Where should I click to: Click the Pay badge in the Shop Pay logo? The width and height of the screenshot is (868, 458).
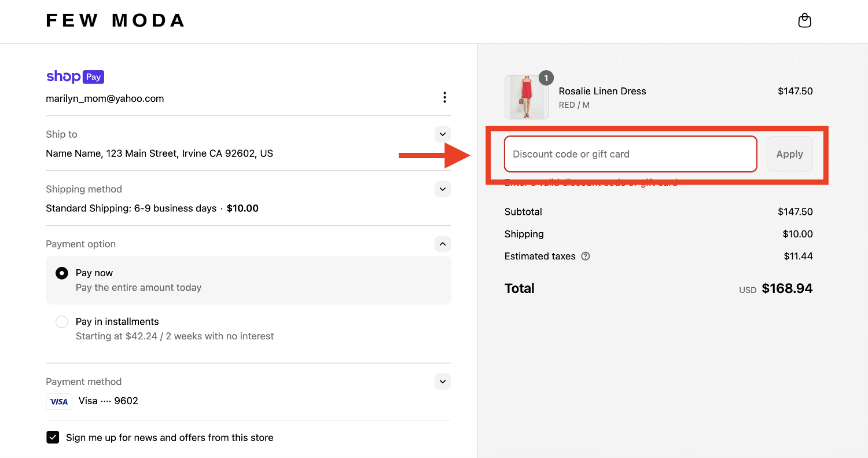point(94,76)
